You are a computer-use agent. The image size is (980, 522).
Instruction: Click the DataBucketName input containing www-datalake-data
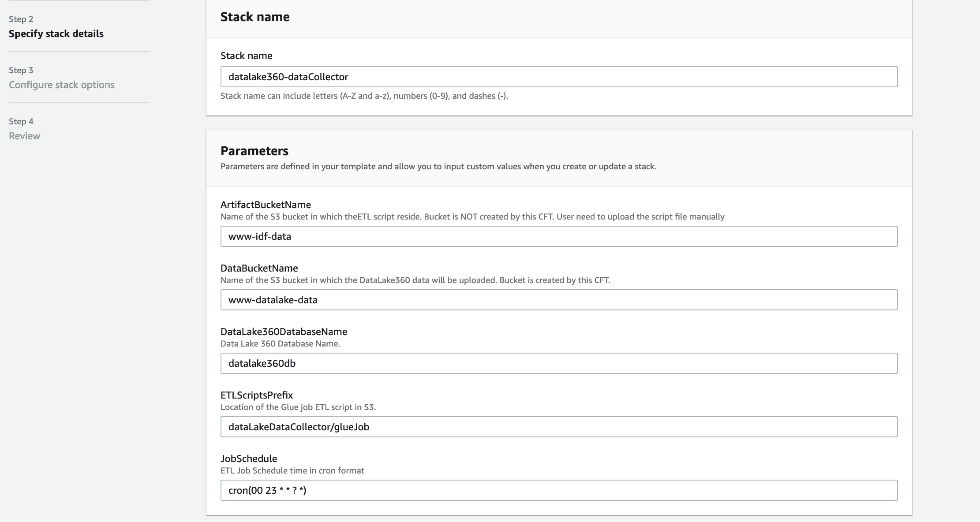pos(558,300)
